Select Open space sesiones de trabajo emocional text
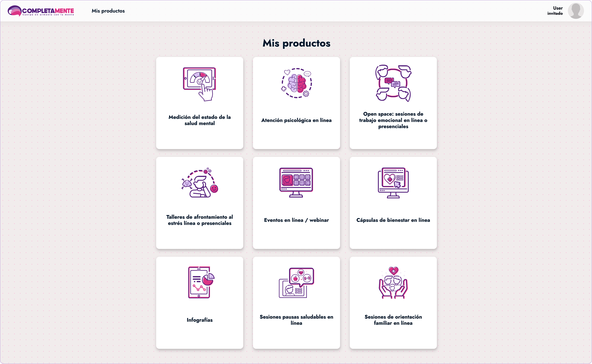The width and height of the screenshot is (592, 364). 393,120
